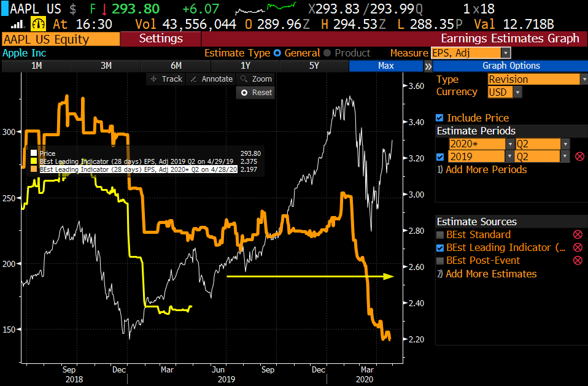This screenshot has height=386, width=588.
Task: Click the Estimate Periods heading
Action: pyautogui.click(x=476, y=131)
